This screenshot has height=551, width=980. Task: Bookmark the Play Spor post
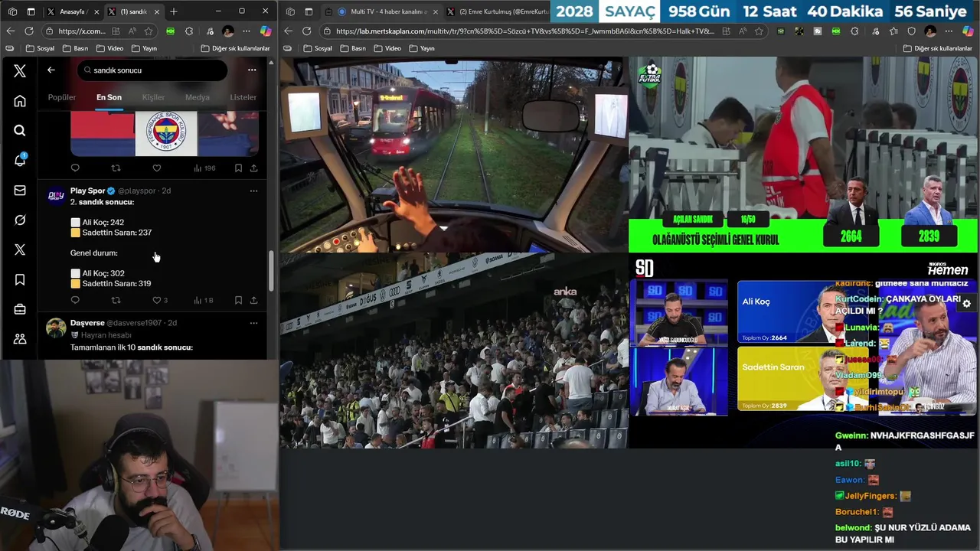click(x=238, y=300)
